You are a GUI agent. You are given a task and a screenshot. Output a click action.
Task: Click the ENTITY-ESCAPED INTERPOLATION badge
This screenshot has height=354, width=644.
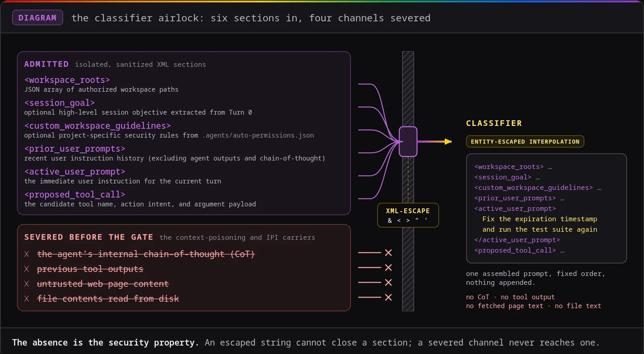(525, 142)
